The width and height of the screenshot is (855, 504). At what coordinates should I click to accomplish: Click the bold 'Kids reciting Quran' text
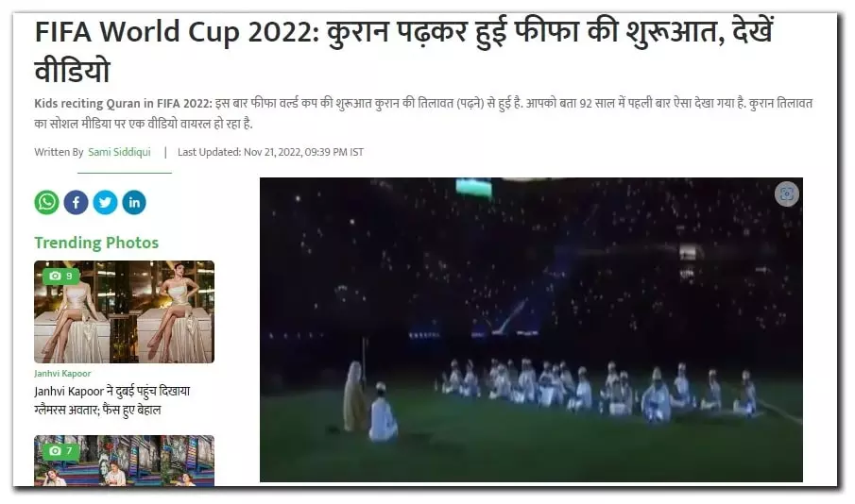(x=123, y=104)
